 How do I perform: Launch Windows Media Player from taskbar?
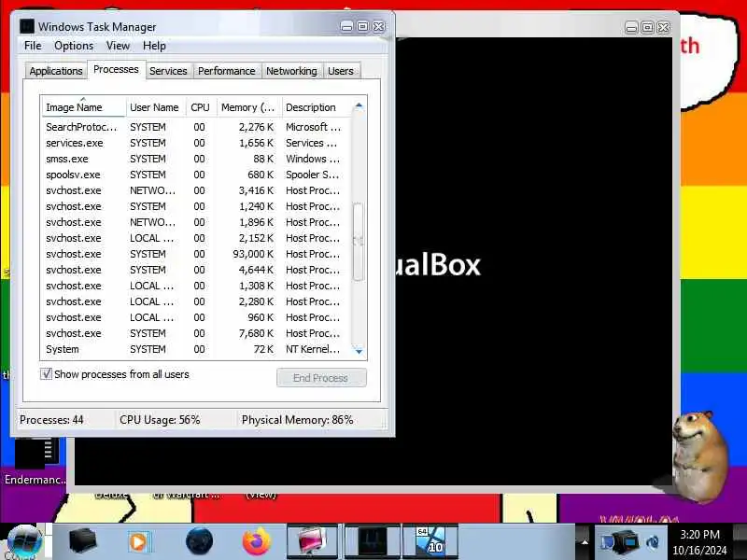point(140,542)
